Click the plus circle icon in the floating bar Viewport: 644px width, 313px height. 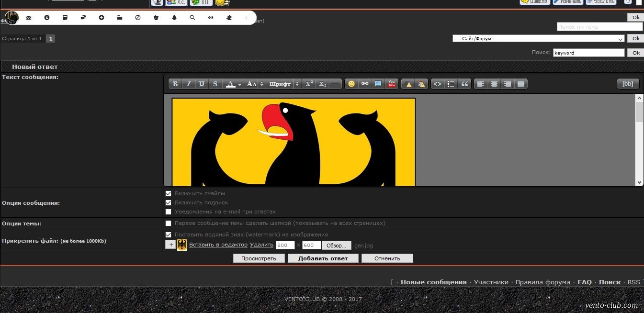pyautogui.click(x=102, y=18)
